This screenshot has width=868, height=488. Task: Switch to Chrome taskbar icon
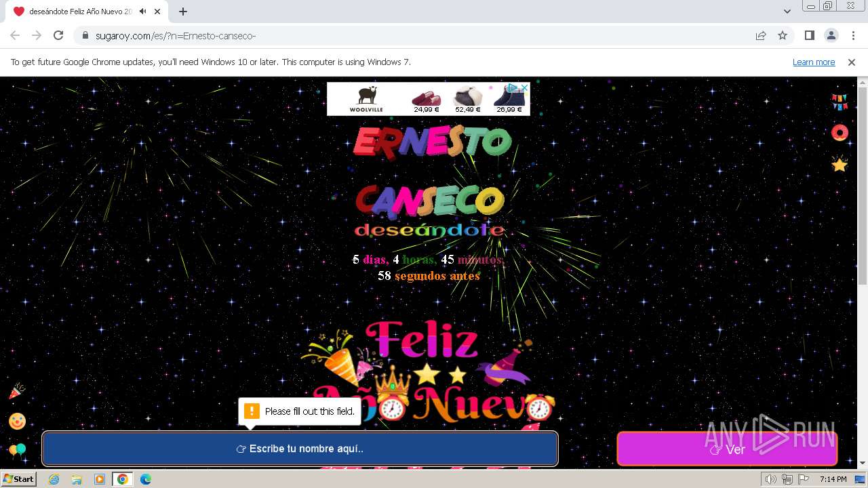pos(123,479)
